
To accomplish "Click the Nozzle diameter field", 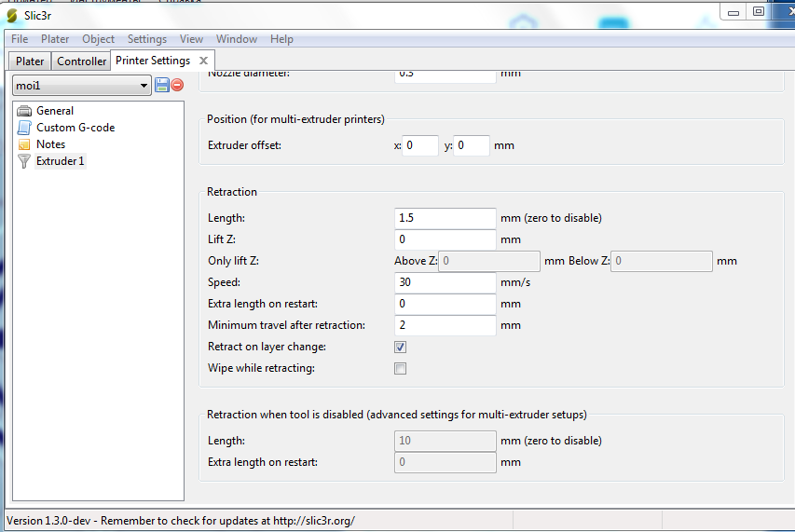I will tap(445, 75).
